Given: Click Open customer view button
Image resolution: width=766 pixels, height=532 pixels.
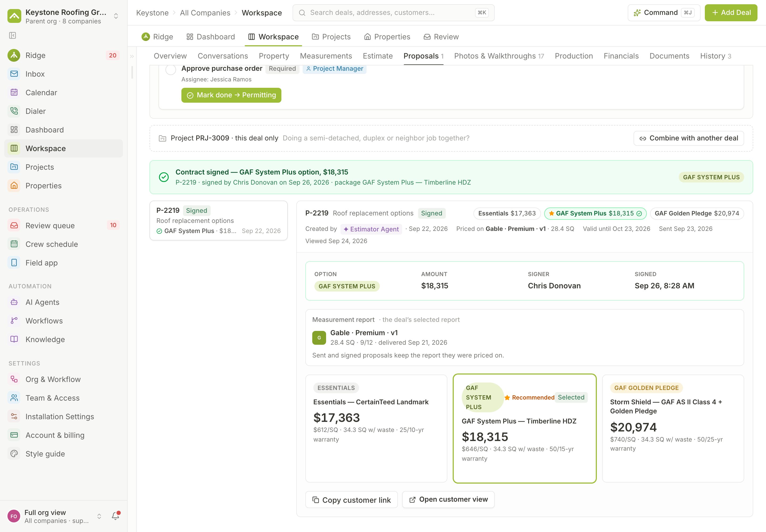Looking at the screenshot, I should tap(448, 499).
